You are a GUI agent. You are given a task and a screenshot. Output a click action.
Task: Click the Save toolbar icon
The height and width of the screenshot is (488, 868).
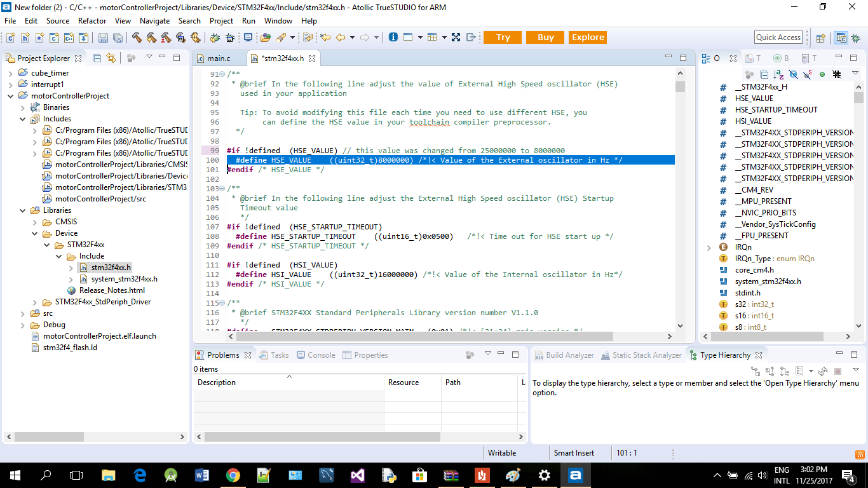point(103,37)
